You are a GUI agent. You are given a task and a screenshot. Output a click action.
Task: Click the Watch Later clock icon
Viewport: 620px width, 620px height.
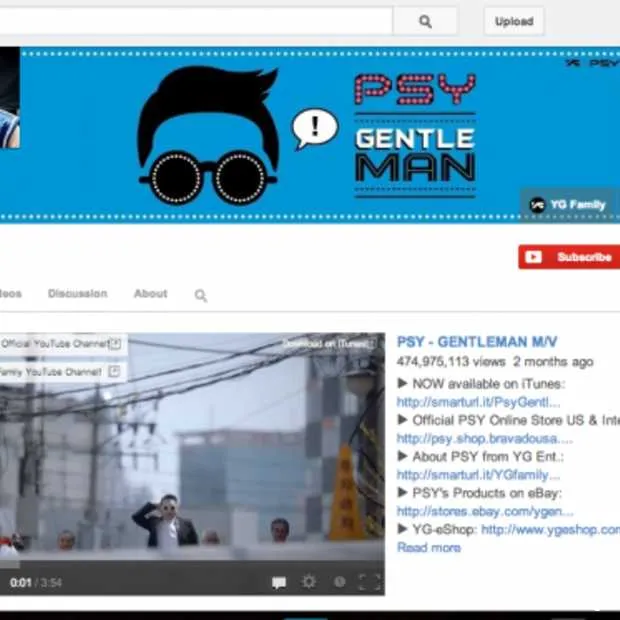(339, 582)
